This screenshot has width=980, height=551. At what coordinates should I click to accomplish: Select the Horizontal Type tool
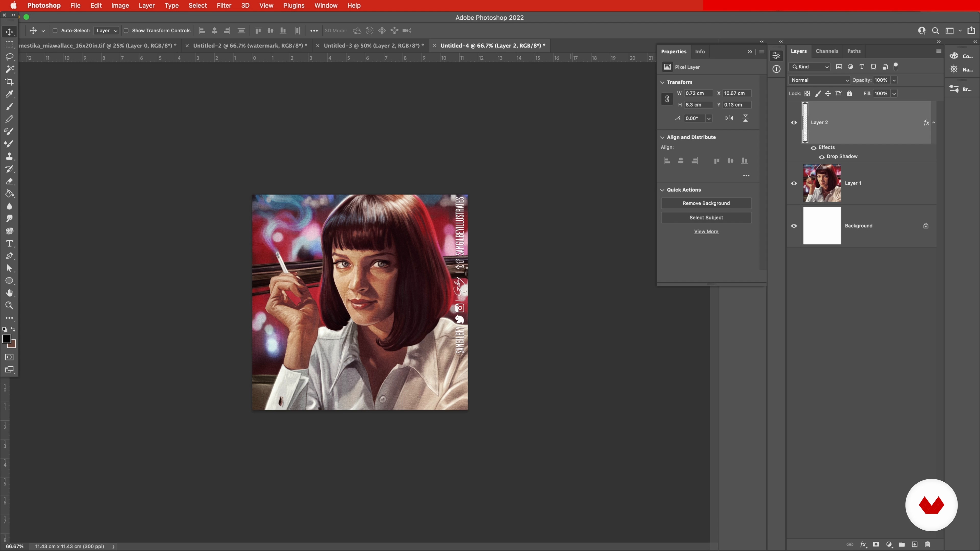point(9,243)
